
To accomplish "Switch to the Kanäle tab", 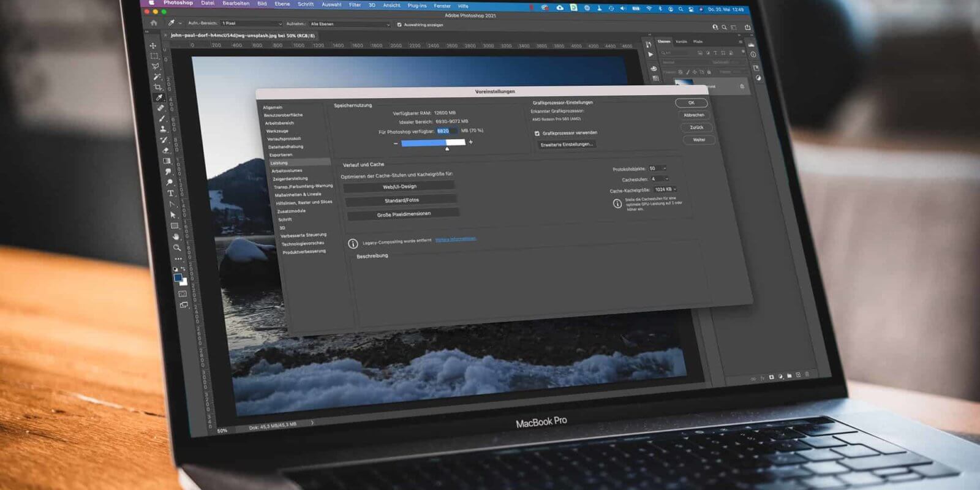I will click(681, 42).
